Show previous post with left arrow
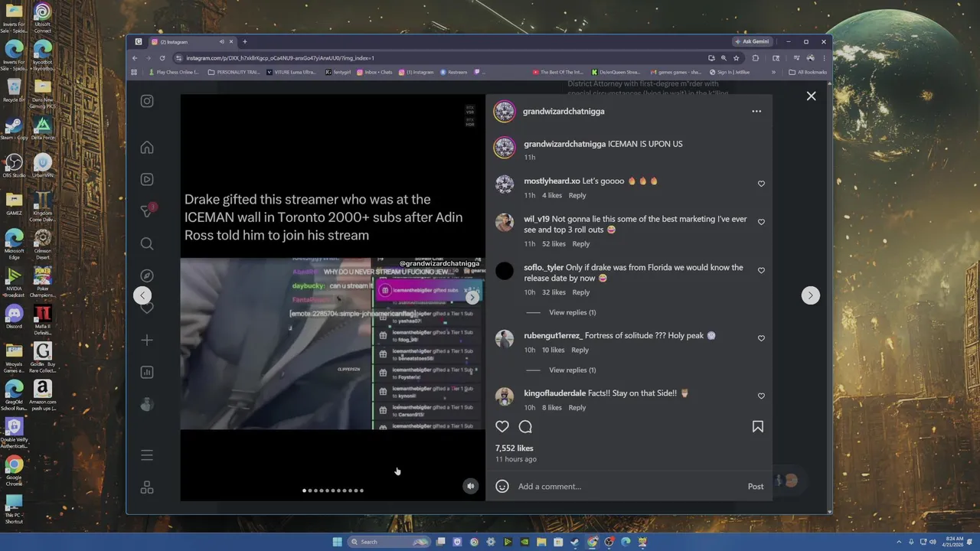 click(142, 295)
